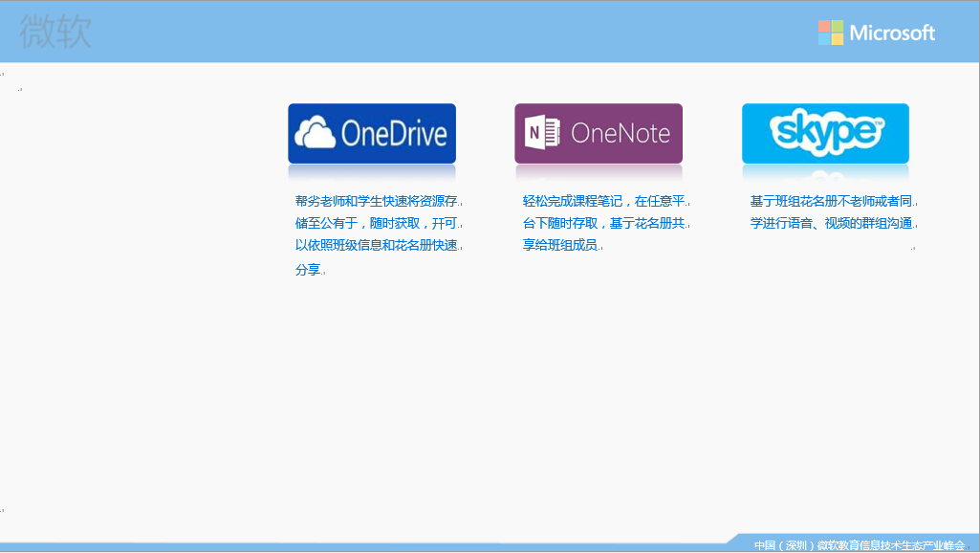Image resolution: width=980 pixels, height=553 pixels.
Task: Click the line 以依照班级信息和花名册快速
Action: coord(377,245)
